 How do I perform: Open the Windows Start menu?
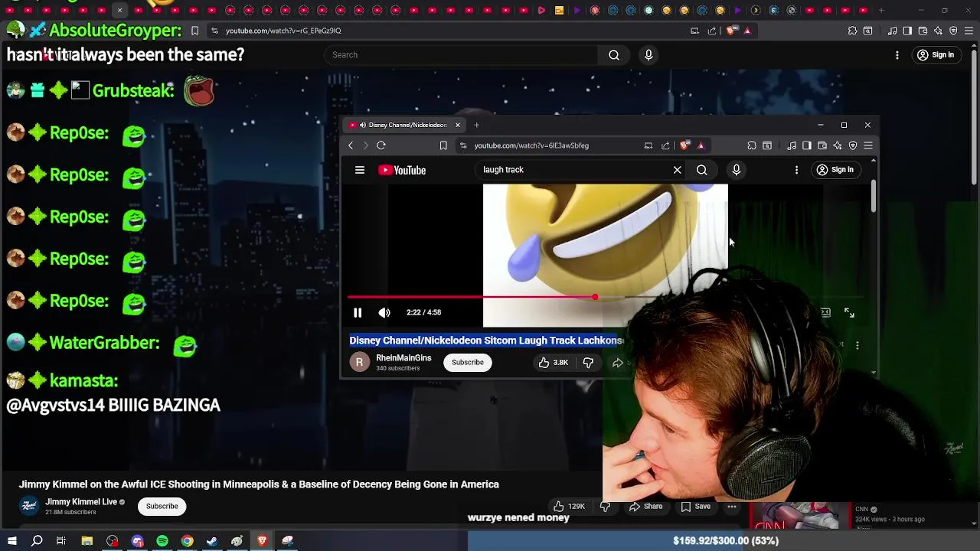pos(12,541)
